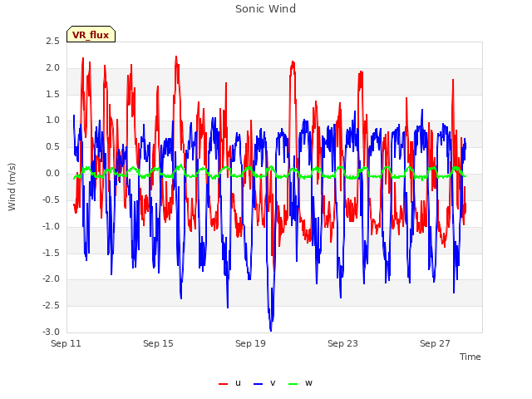The image size is (532, 399).
Task: Click the -0.5 y-axis tick label
Action: click(51, 199)
